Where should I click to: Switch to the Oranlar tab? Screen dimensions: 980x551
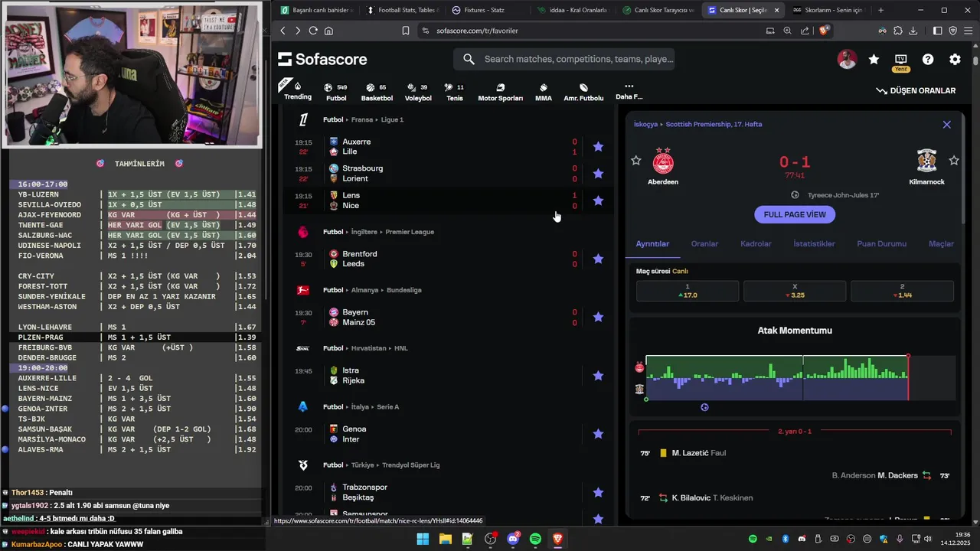(704, 243)
